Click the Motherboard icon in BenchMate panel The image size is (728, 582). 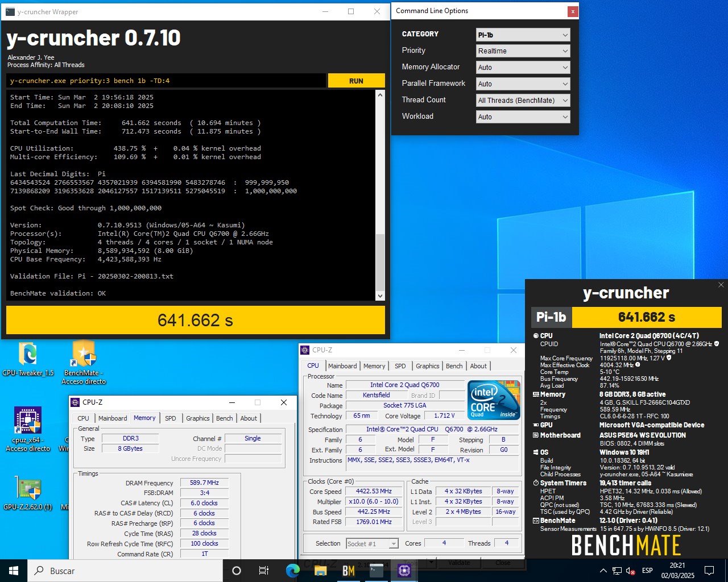536,435
